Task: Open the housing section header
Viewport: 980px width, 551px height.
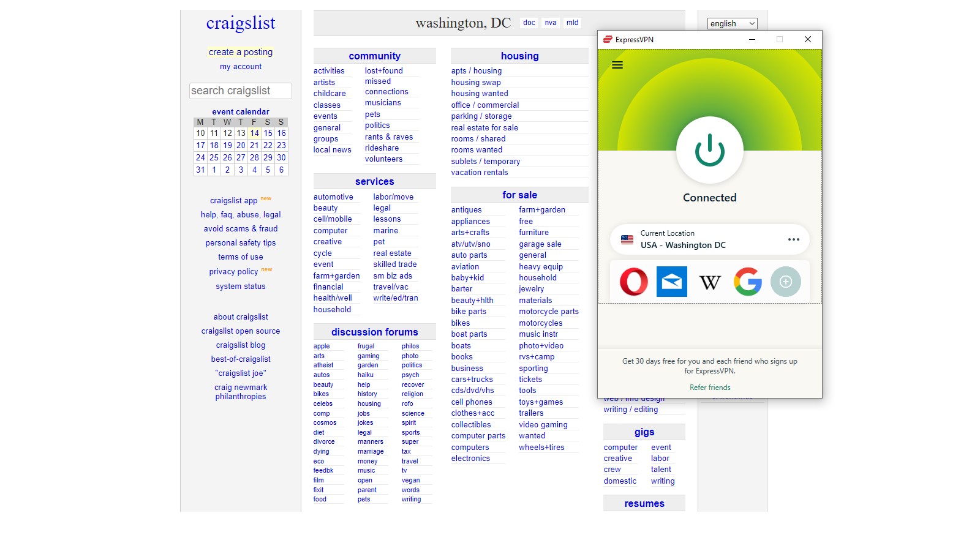Action: coord(520,56)
